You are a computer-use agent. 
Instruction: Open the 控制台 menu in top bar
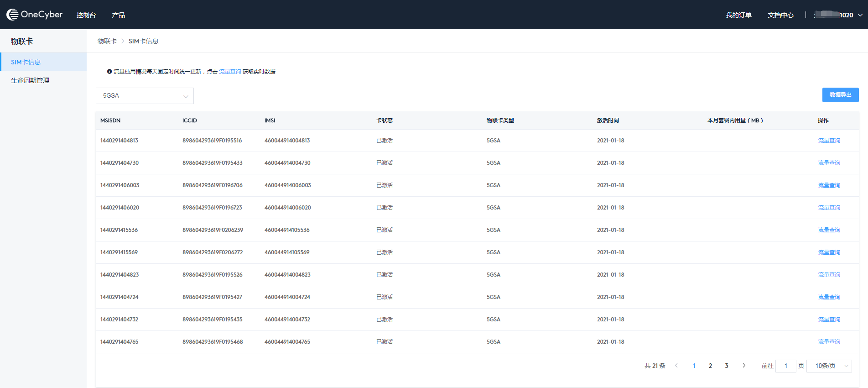click(86, 15)
